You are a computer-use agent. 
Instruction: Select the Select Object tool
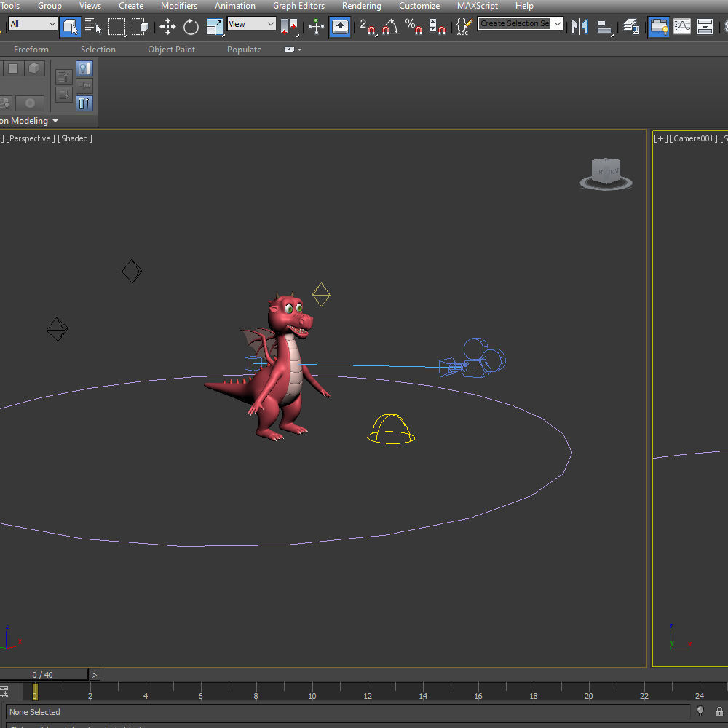[70, 26]
